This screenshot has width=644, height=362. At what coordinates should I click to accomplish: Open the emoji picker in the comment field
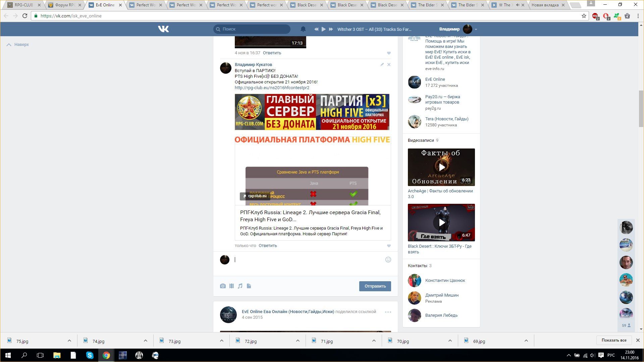tap(388, 259)
